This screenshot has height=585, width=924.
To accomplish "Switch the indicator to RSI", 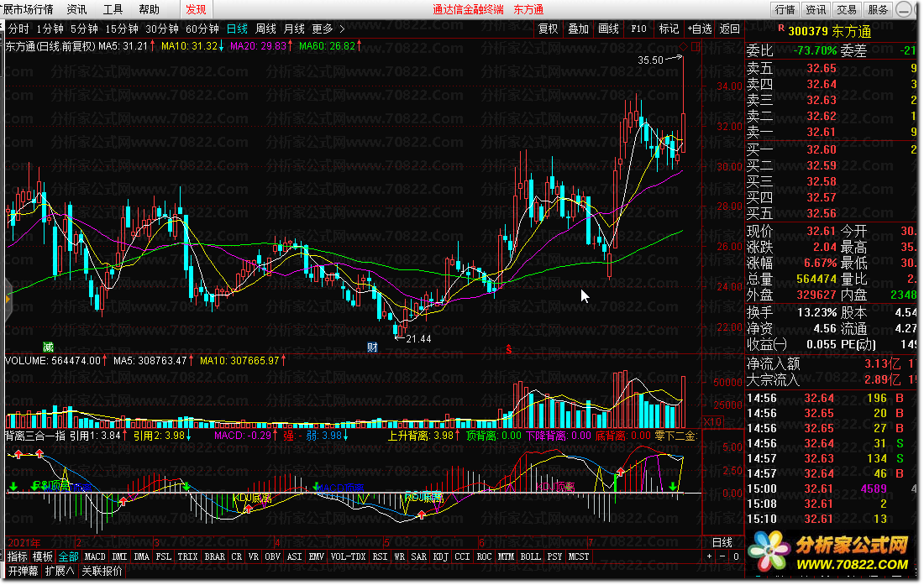I will click(380, 556).
